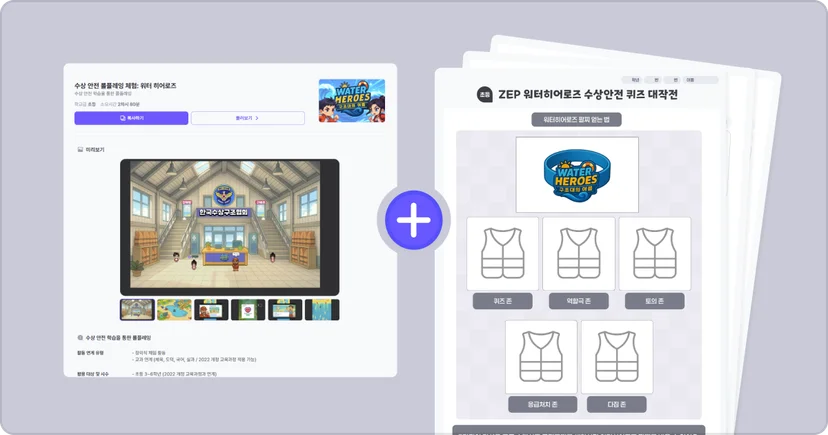Click the 초등 speech bubble badge icon
828x435 pixels.
tap(484, 94)
